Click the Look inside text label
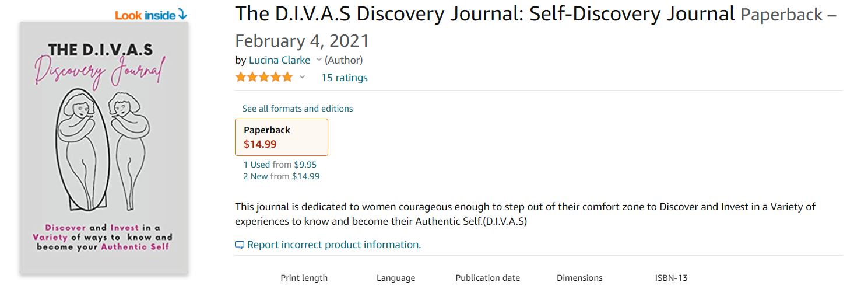This screenshot has height=289, width=868. [x=146, y=15]
